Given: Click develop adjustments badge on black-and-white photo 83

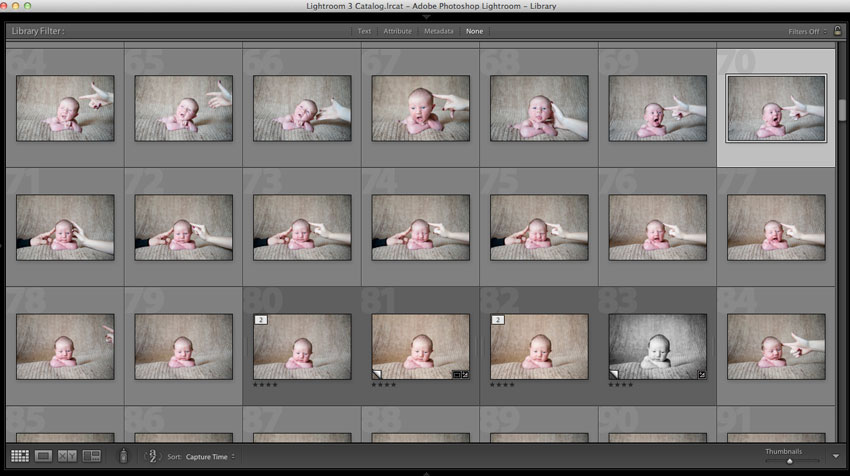Looking at the screenshot, I should point(702,375).
